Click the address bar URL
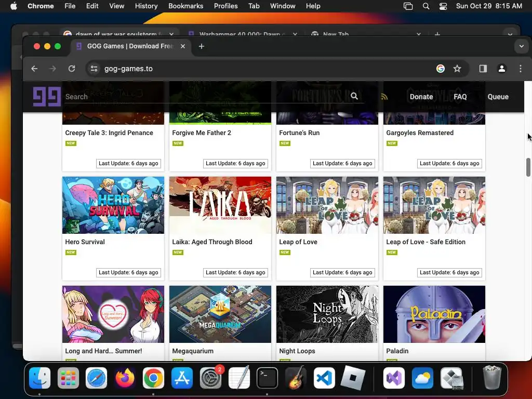 pyautogui.click(x=129, y=69)
